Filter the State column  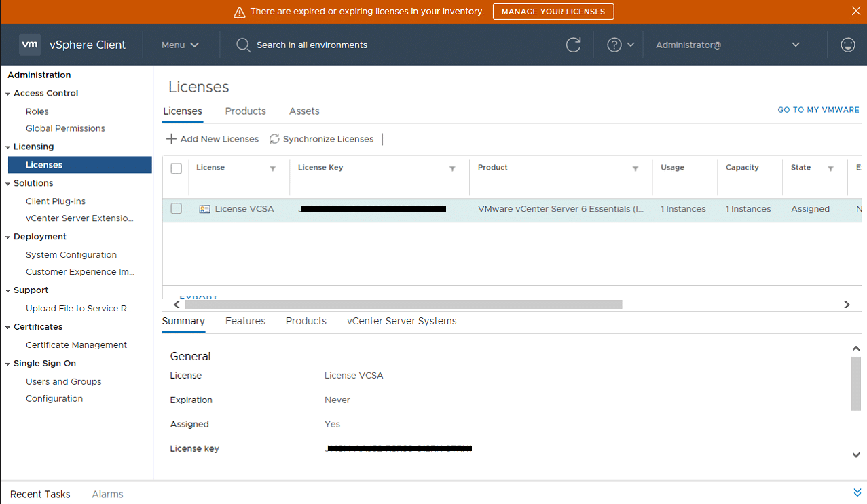[830, 168]
